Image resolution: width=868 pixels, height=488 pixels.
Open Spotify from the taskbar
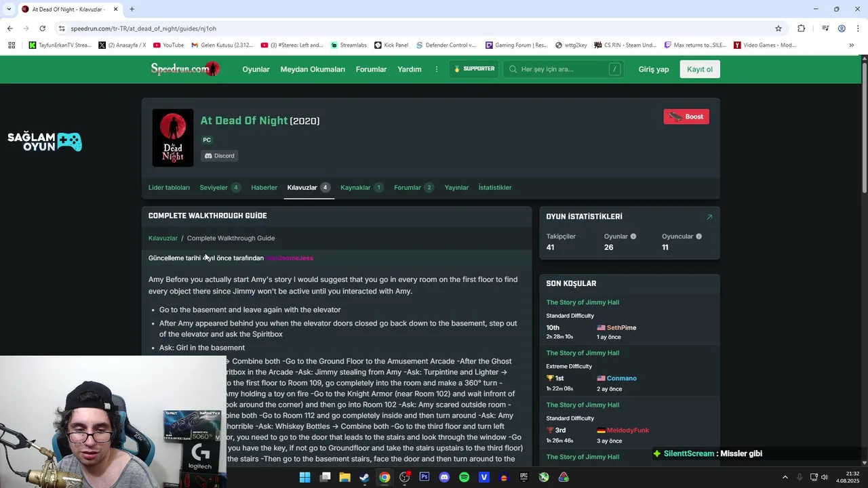tap(465, 477)
